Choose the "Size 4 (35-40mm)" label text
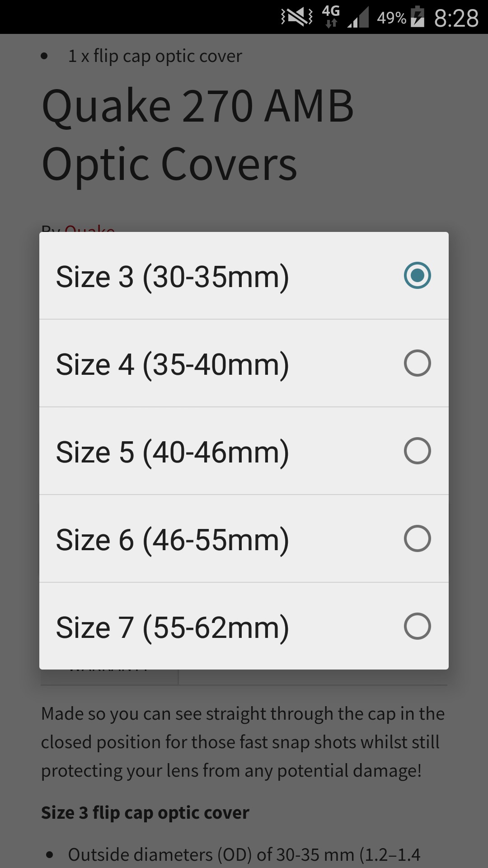The image size is (488, 868). pos(172,364)
